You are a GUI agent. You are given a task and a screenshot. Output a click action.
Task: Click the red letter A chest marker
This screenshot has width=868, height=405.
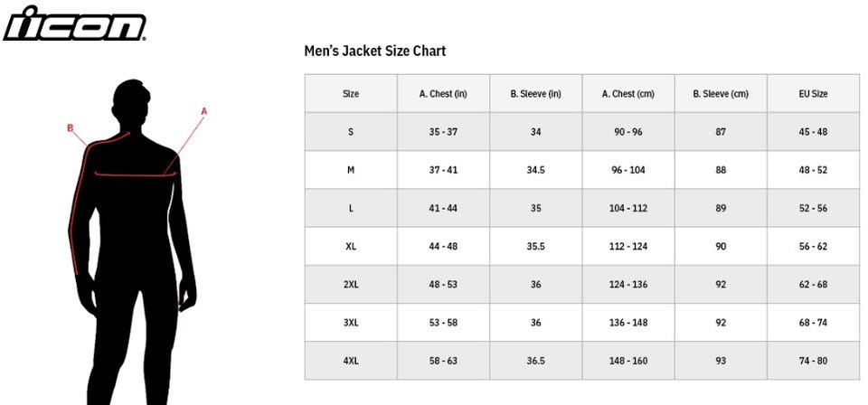[x=204, y=111]
